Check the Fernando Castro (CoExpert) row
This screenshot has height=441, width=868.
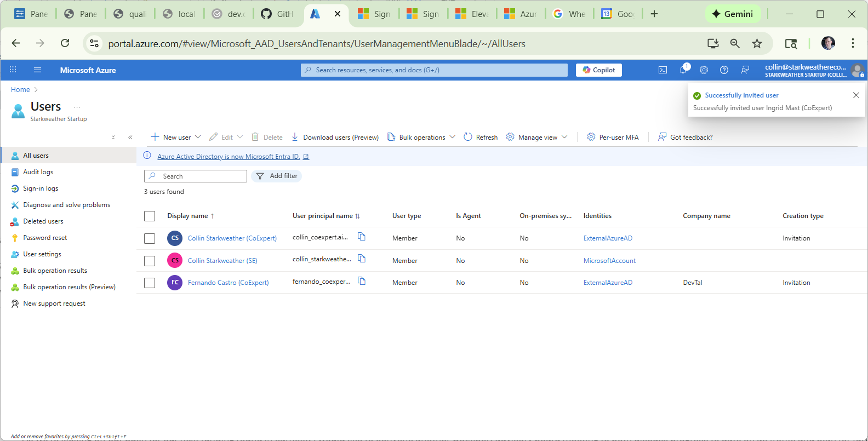(150, 283)
